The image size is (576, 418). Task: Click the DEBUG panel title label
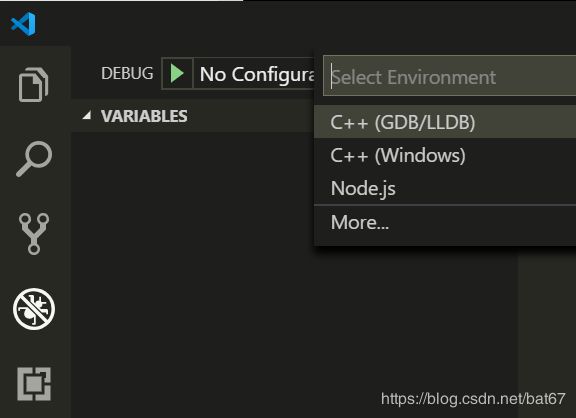(127, 73)
